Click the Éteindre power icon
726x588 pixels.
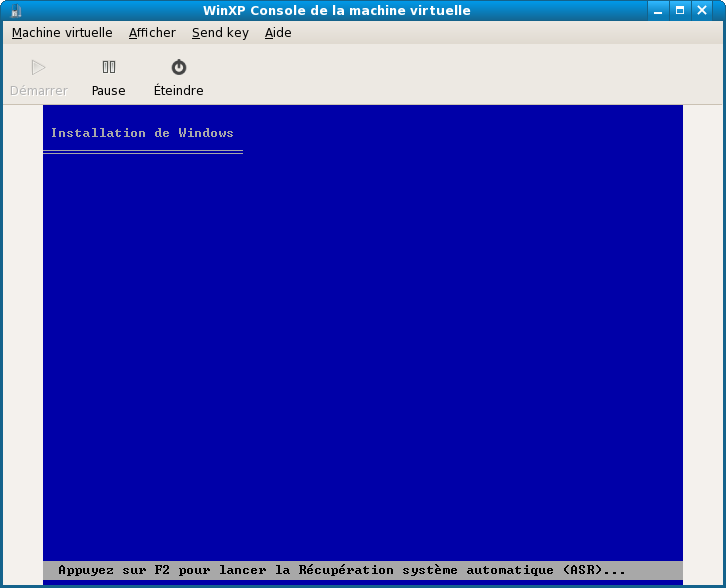pyautogui.click(x=179, y=68)
